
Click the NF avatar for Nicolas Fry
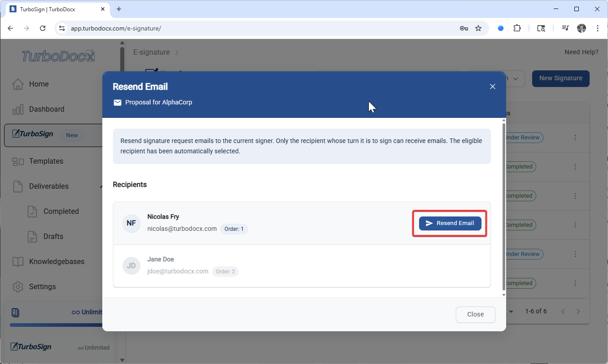[131, 223]
